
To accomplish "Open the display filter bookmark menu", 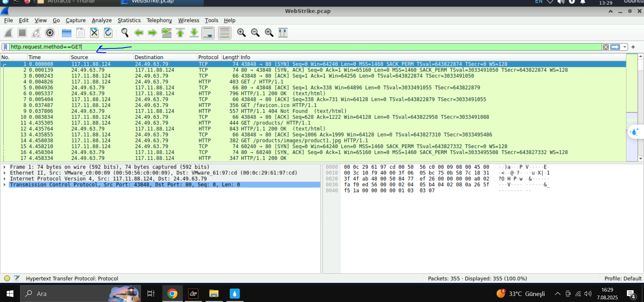I will (x=5, y=47).
